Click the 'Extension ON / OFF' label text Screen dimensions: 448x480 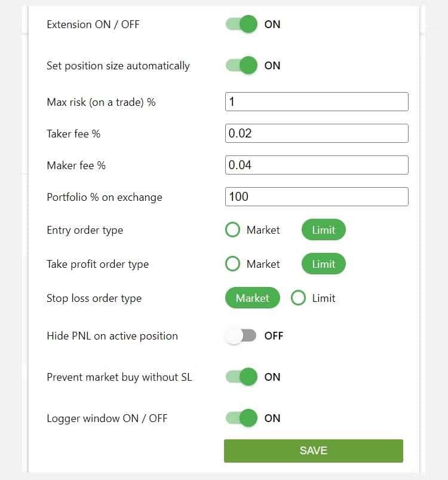93,25
